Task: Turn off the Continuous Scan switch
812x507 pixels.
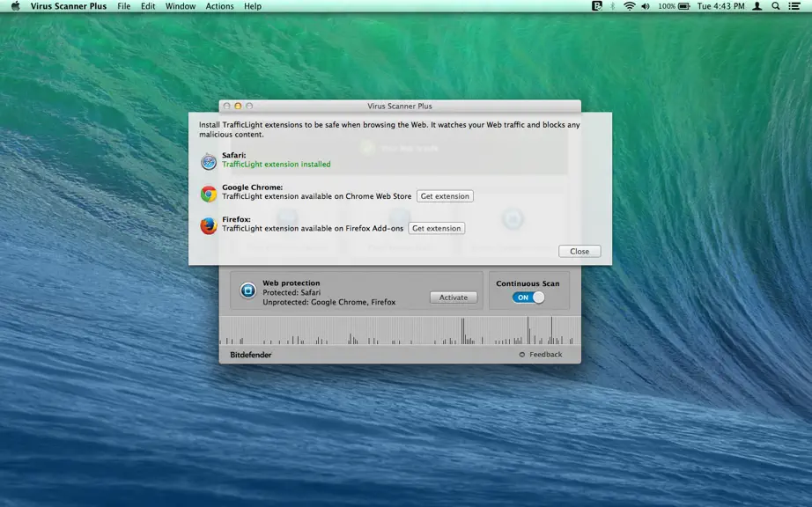Action: [528, 298]
